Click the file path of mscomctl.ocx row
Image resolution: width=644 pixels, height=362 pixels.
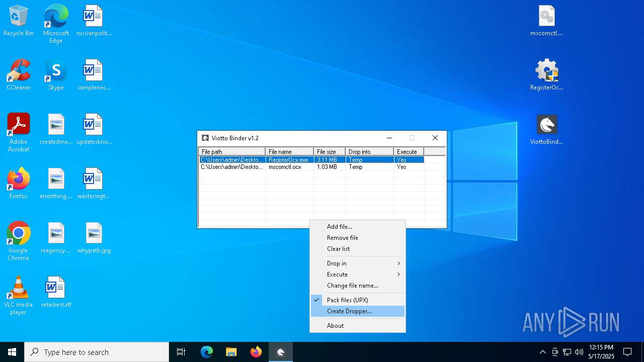coord(232,167)
